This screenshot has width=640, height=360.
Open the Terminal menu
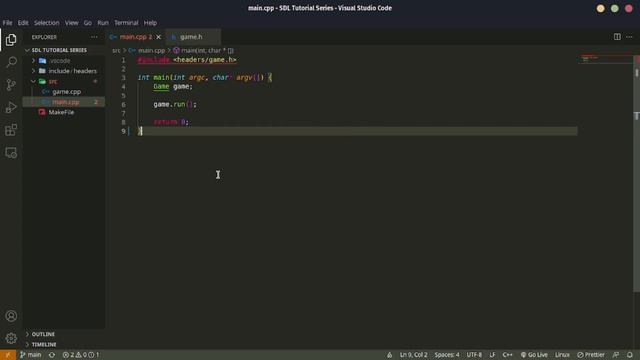126,23
